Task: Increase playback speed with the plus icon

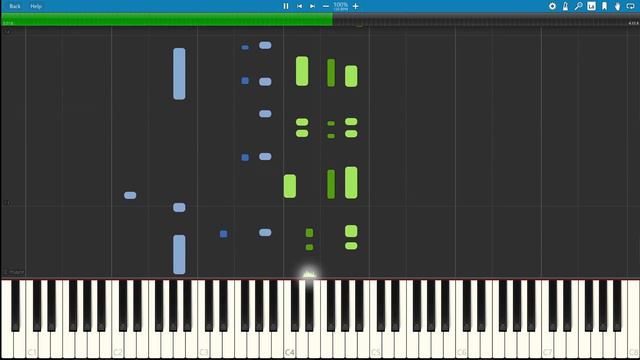Action: click(x=356, y=6)
